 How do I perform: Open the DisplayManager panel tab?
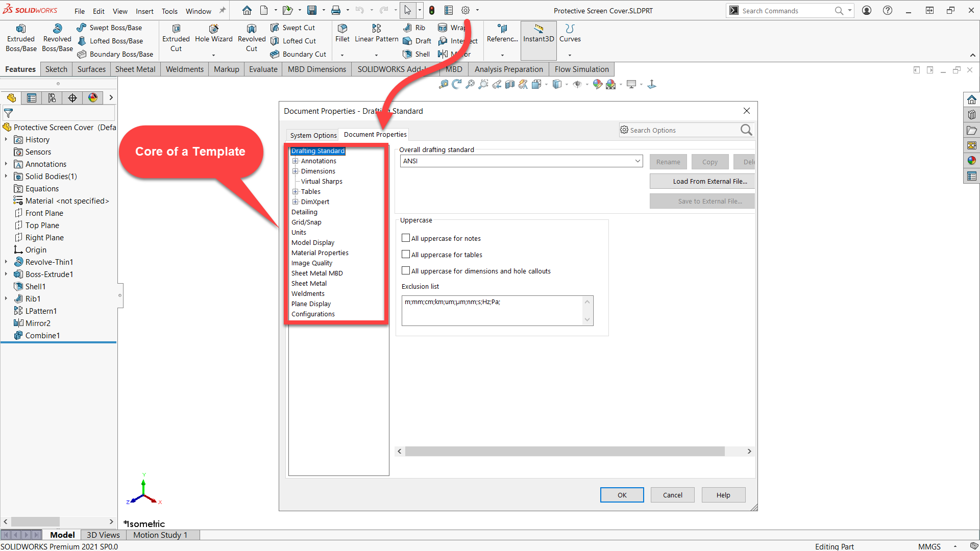(93, 98)
